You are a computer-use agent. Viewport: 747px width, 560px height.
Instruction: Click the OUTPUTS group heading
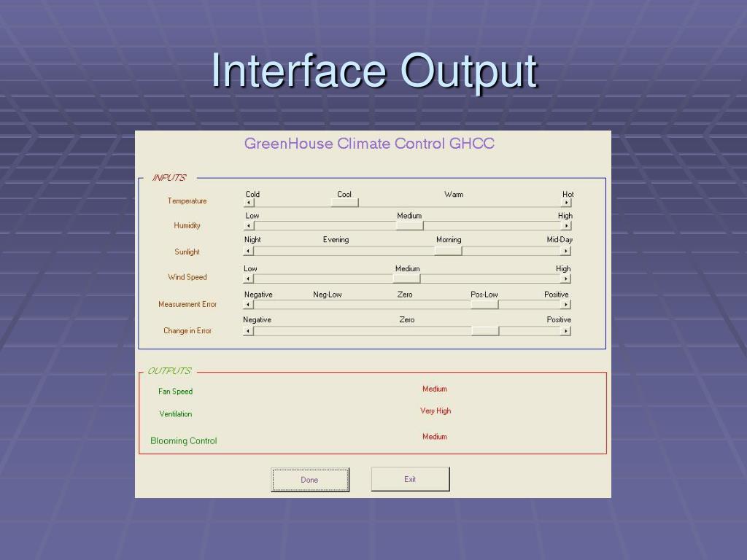pyautogui.click(x=169, y=371)
